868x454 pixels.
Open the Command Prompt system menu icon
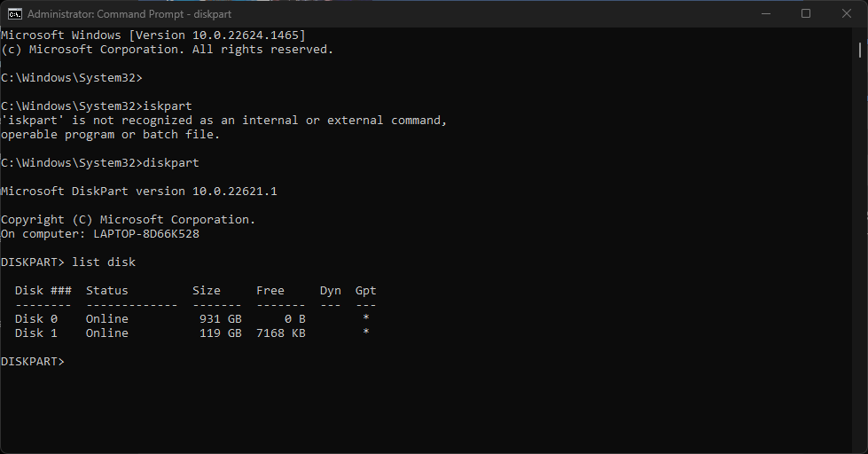(x=15, y=14)
